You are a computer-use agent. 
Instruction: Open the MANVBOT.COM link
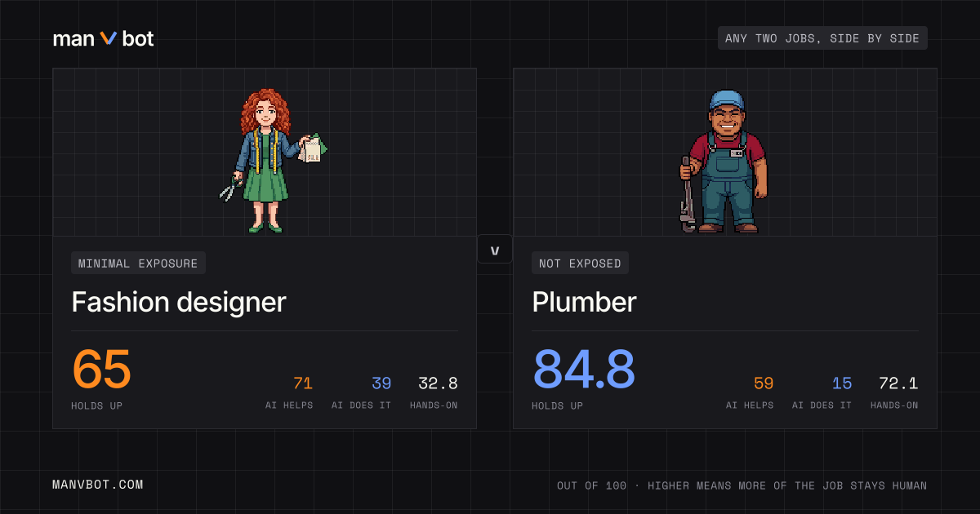98,485
